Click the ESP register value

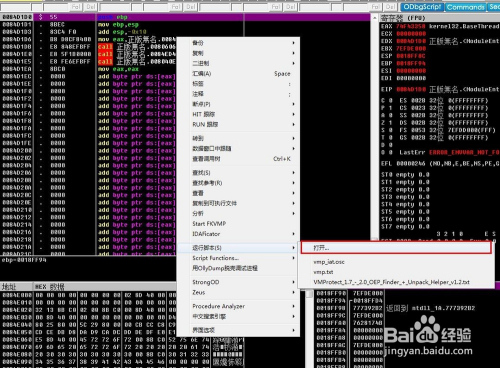[x=411, y=56]
